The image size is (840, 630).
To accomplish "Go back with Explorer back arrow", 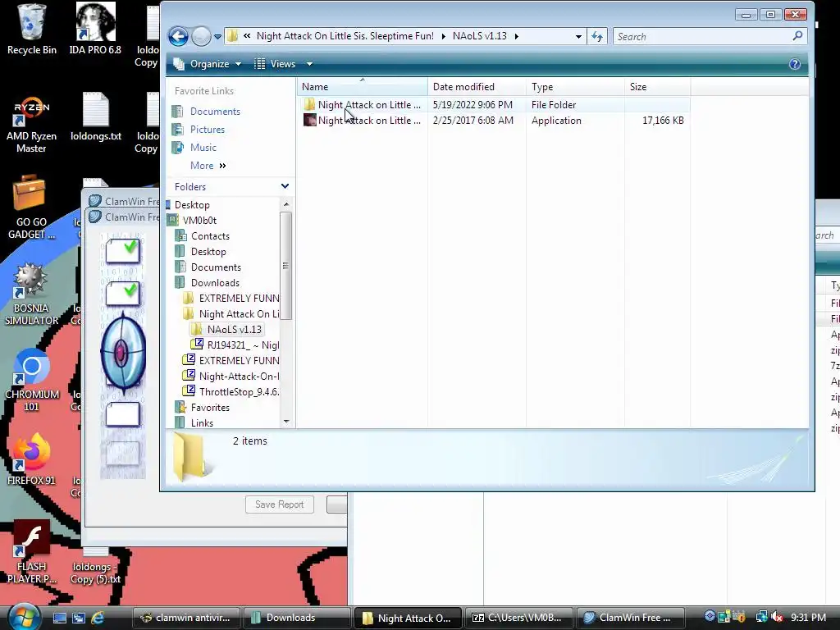I will 178,36.
